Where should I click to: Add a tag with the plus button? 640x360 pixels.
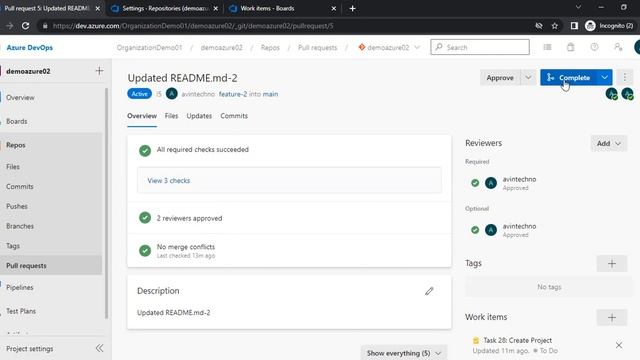(611, 264)
